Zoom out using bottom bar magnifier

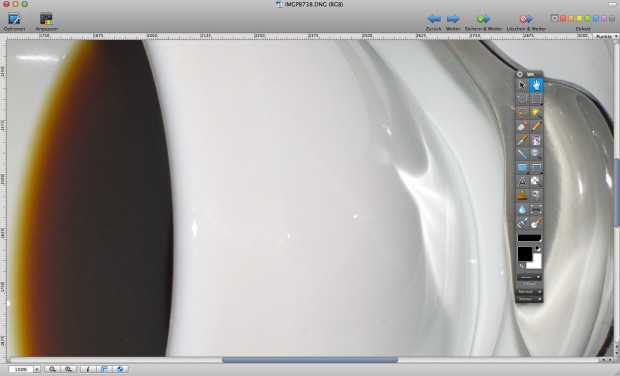click(x=52, y=369)
